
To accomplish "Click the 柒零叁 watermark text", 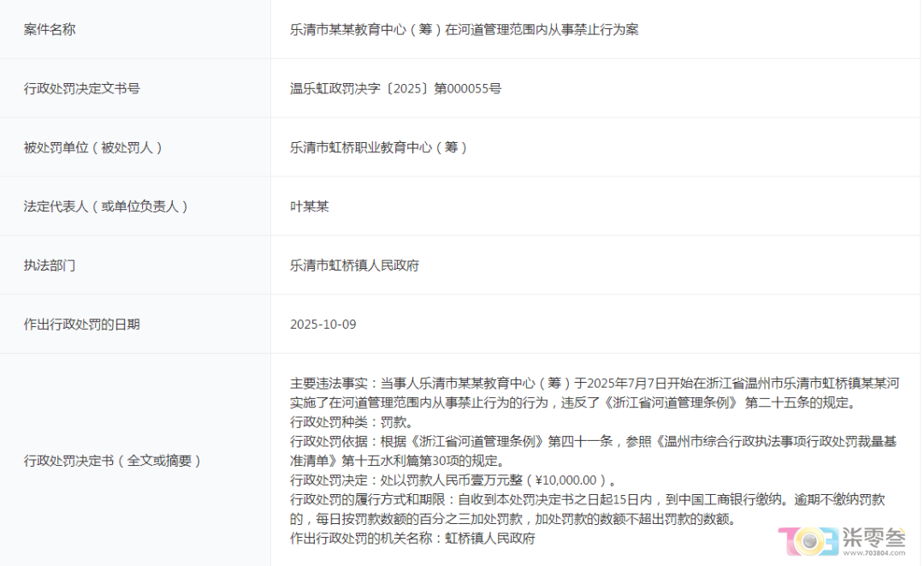I will (873, 536).
